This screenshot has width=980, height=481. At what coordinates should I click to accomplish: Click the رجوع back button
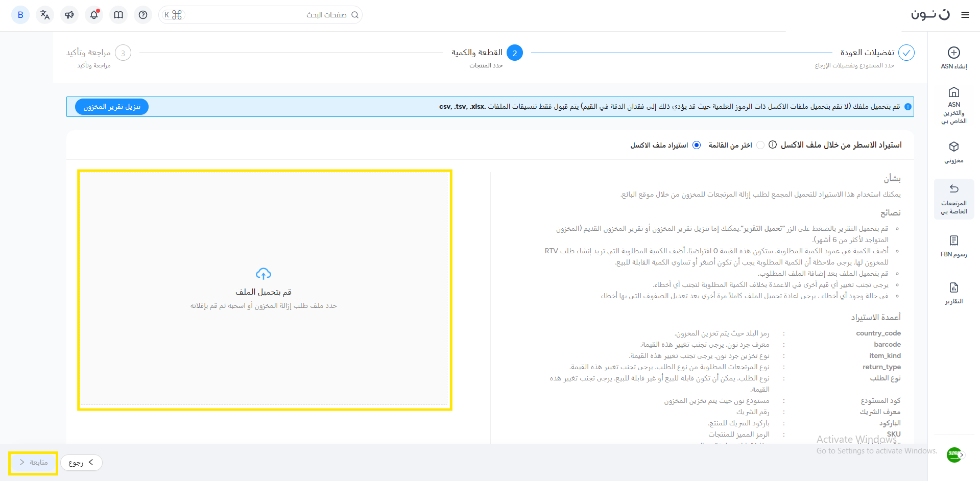pos(81,463)
